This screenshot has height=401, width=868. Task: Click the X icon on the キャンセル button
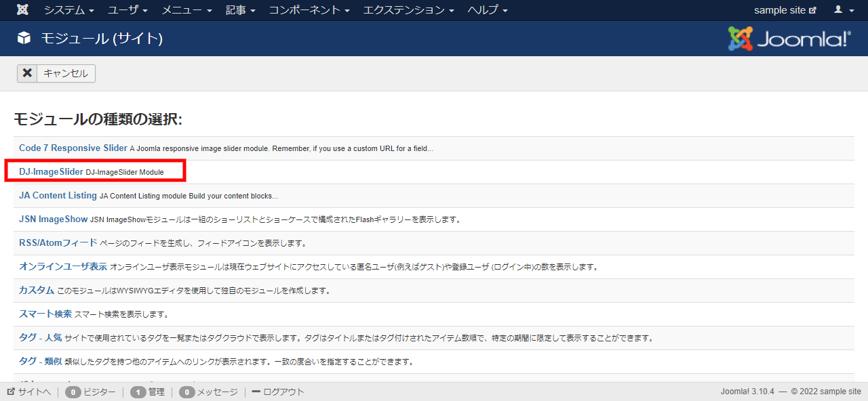click(x=27, y=73)
